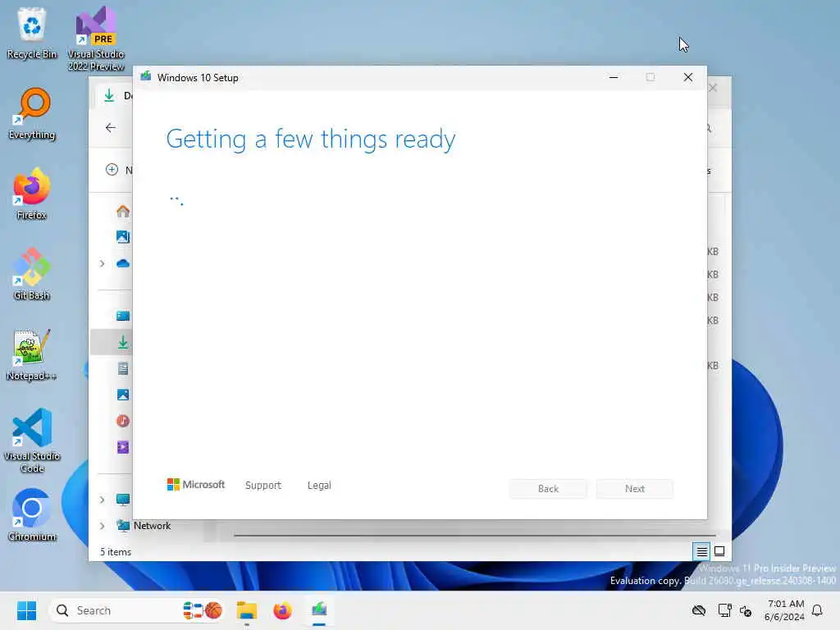Select Home in File Explorer sidebar
This screenshot has width=840, height=630.
pyautogui.click(x=123, y=211)
